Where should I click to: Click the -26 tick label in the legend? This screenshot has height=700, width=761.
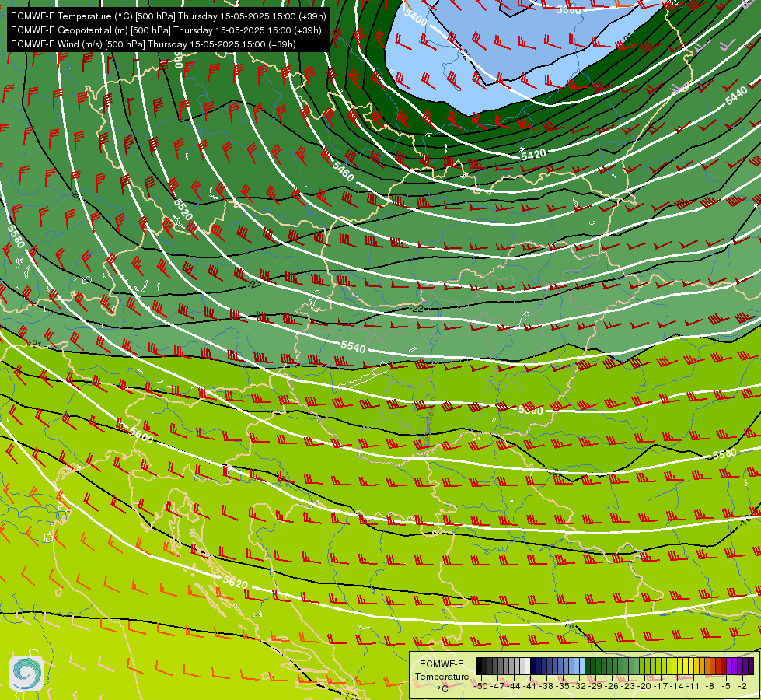(x=612, y=686)
